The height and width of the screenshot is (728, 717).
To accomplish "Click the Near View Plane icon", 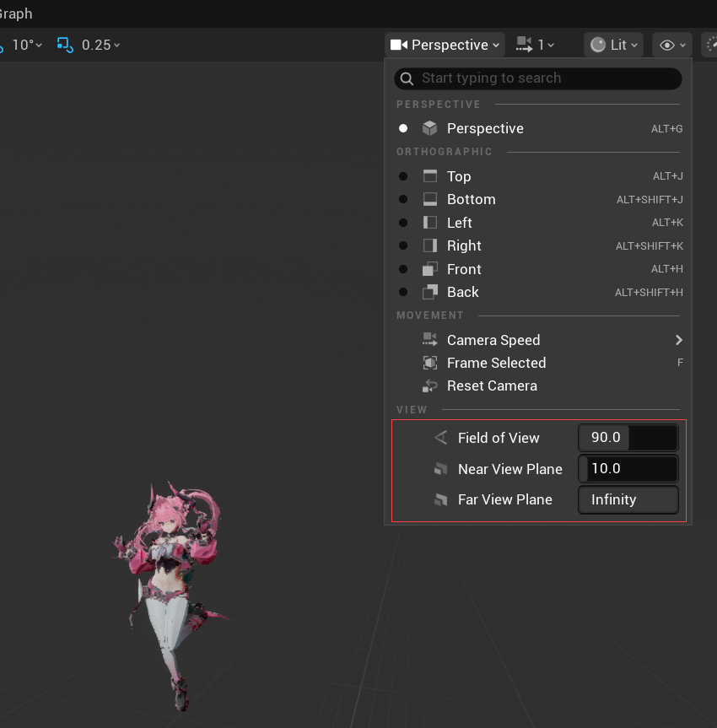I will click(440, 469).
